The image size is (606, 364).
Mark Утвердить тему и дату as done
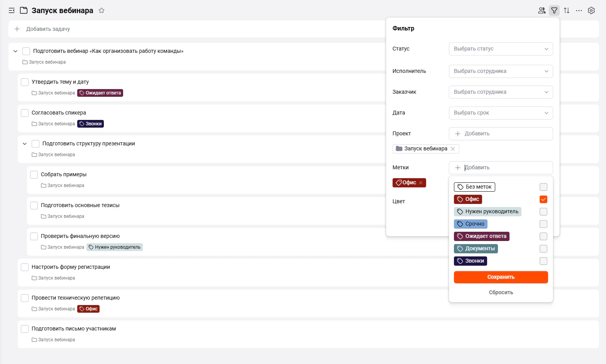pos(25,82)
